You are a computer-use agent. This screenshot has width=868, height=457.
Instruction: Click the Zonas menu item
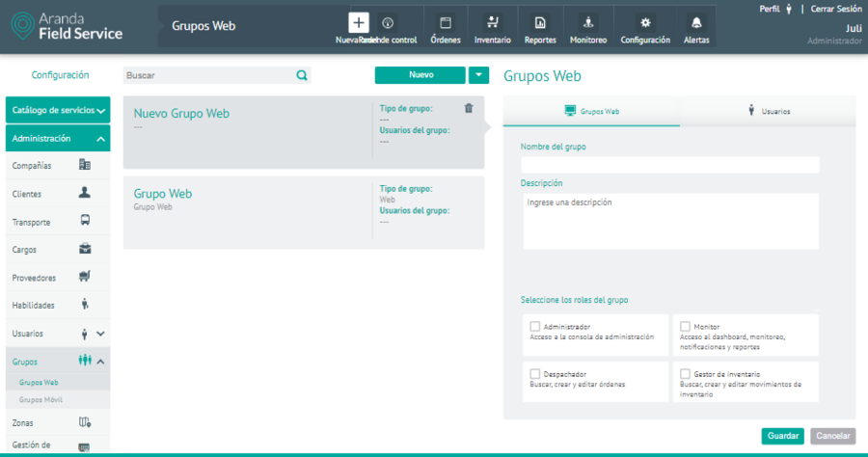(x=58, y=422)
